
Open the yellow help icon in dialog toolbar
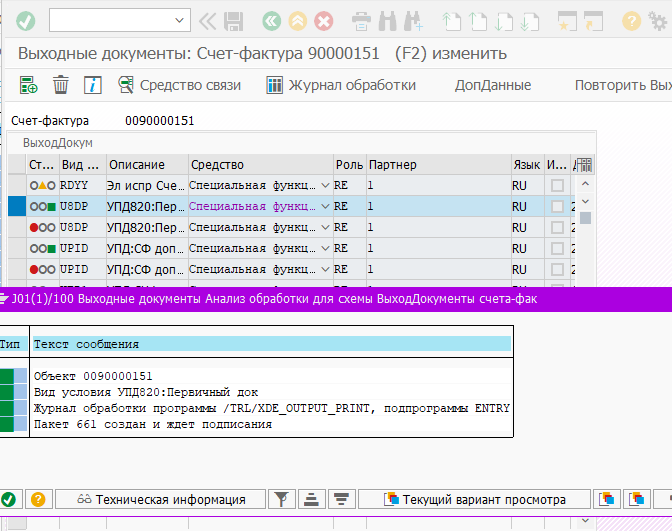pos(37,499)
